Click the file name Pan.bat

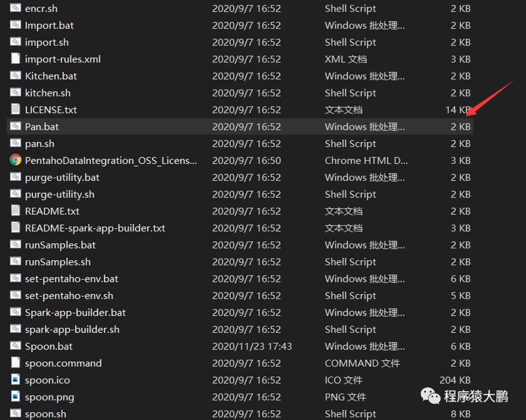(42, 127)
